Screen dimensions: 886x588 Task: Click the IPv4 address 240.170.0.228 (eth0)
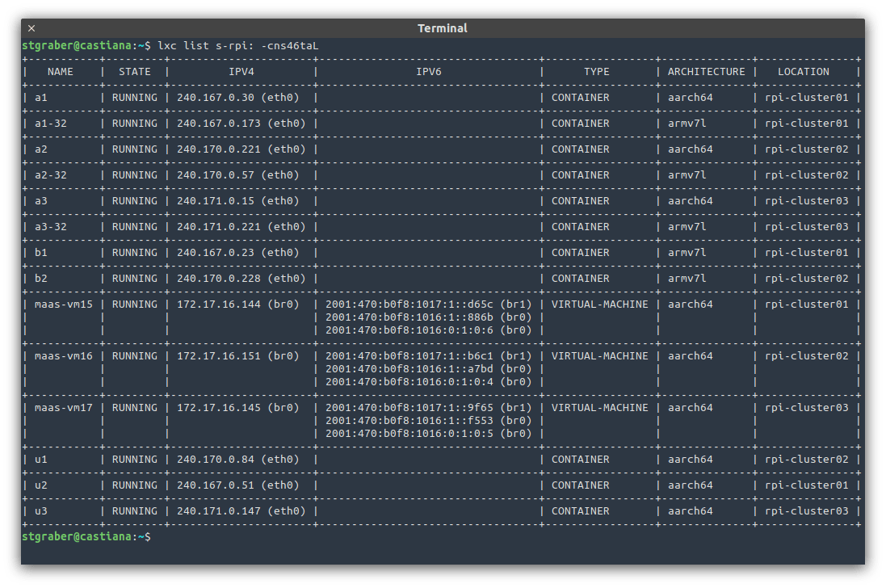click(241, 279)
